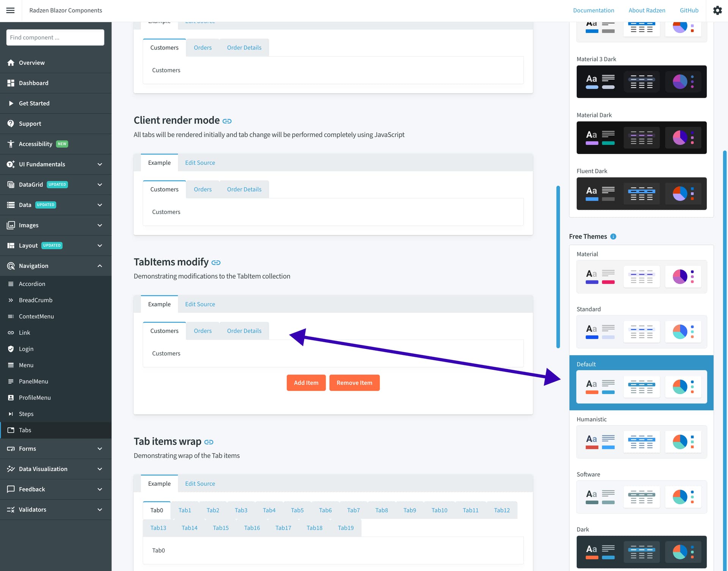The height and width of the screenshot is (571, 728).
Task: Click anchor icon next to Tab items wrap
Action: click(209, 442)
